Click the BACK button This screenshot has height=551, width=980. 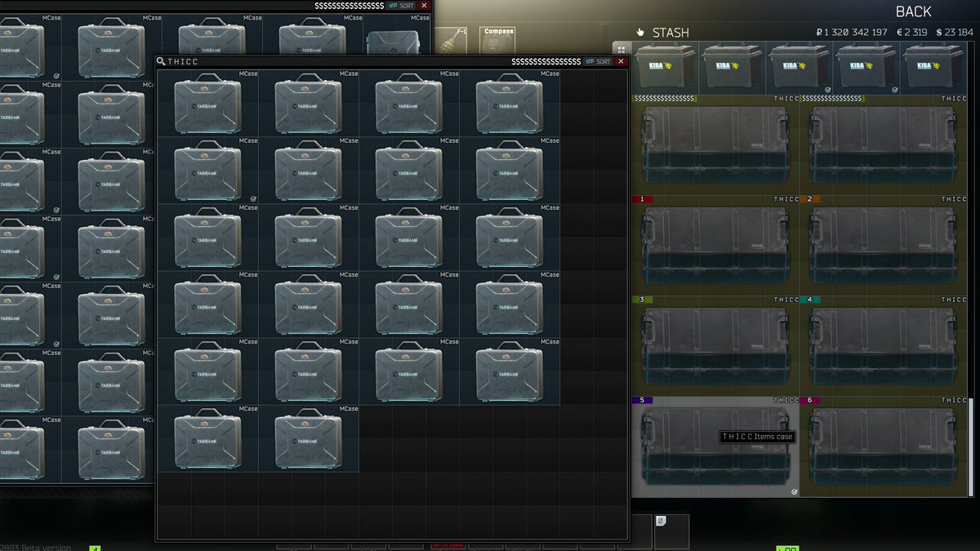pyautogui.click(x=913, y=11)
